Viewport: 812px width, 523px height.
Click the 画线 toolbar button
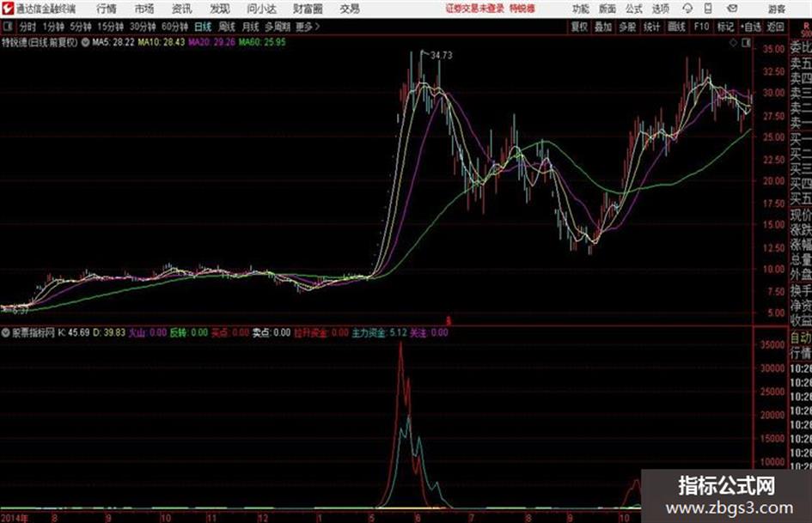(x=676, y=27)
